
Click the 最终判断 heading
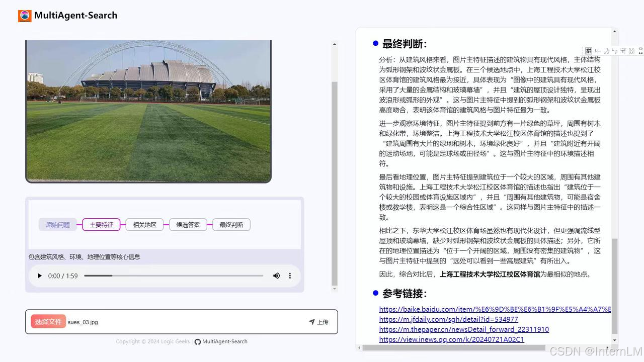point(405,44)
